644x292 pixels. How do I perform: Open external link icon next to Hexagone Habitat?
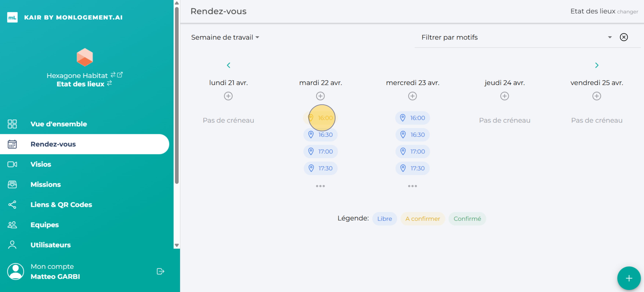pos(120,75)
